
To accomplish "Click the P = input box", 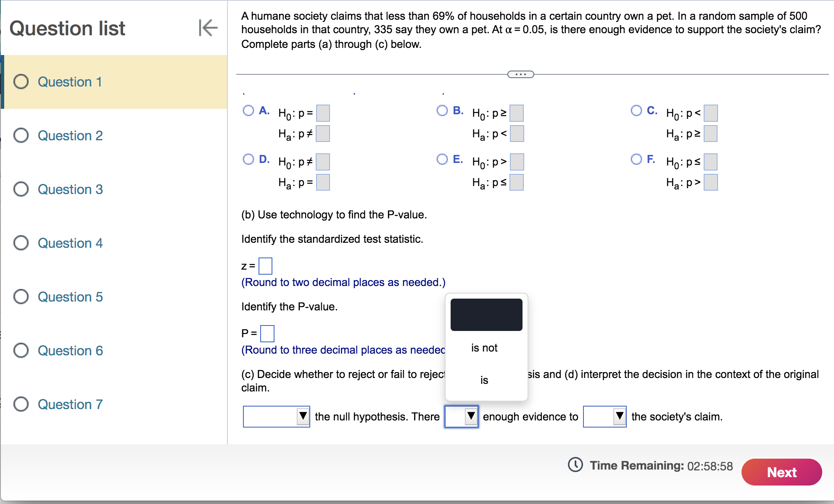I will 267,333.
